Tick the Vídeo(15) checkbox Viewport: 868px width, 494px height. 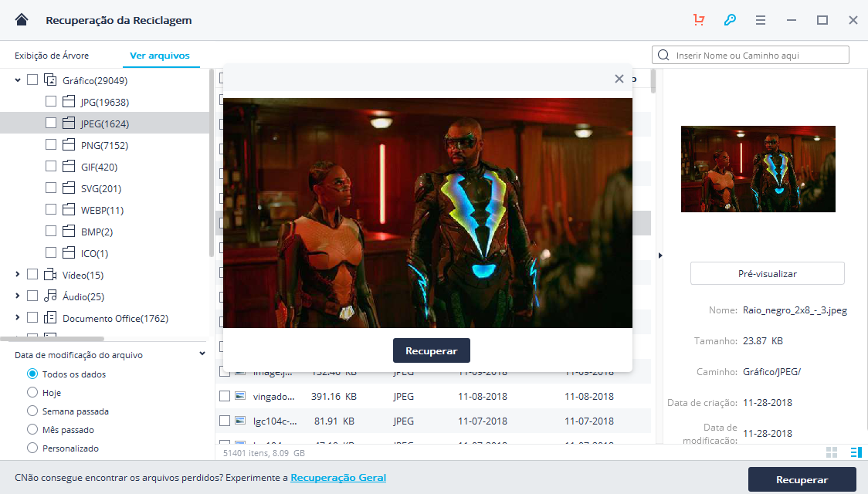click(32, 274)
